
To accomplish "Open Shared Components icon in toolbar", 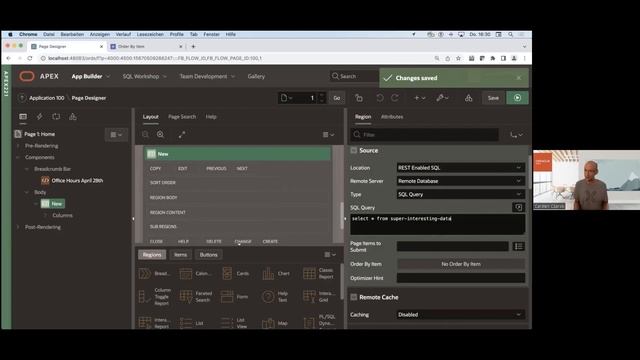I will click(x=469, y=98).
